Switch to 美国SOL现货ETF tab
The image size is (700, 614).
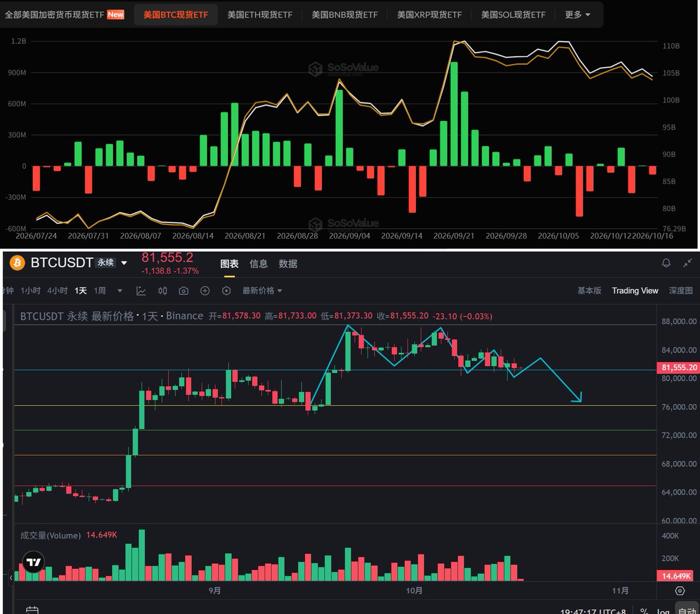513,15
